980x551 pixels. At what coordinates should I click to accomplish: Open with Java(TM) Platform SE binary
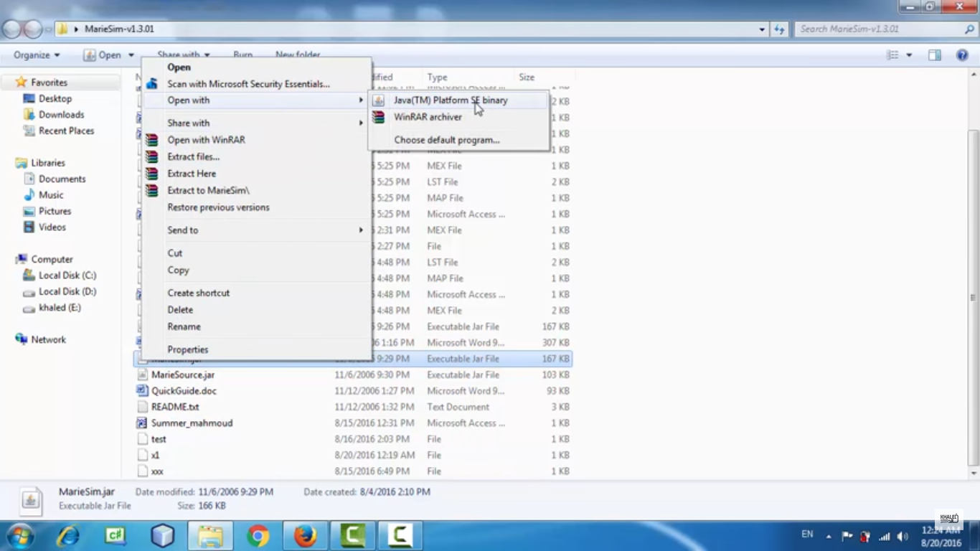(x=451, y=100)
